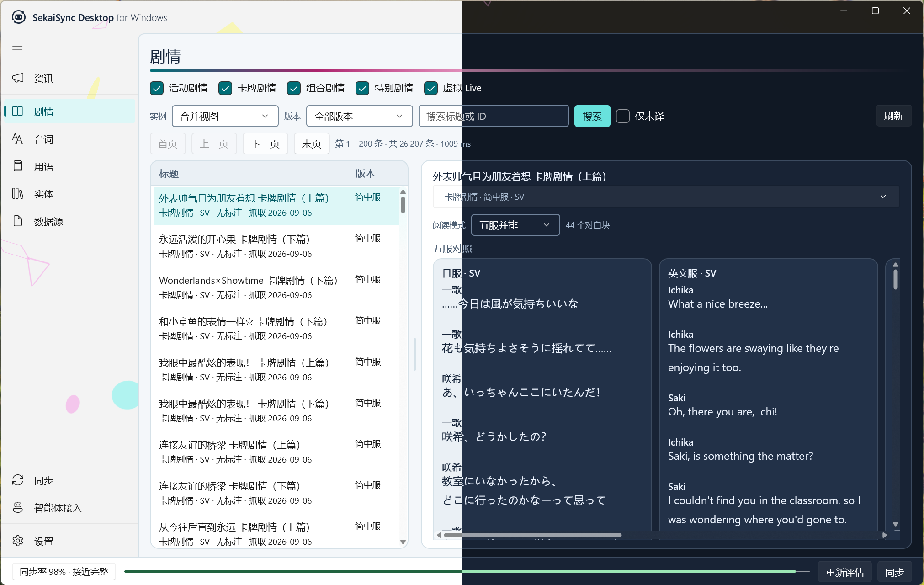Open the 资讯 news megaphone icon
This screenshot has height=585, width=924.
tap(18, 78)
